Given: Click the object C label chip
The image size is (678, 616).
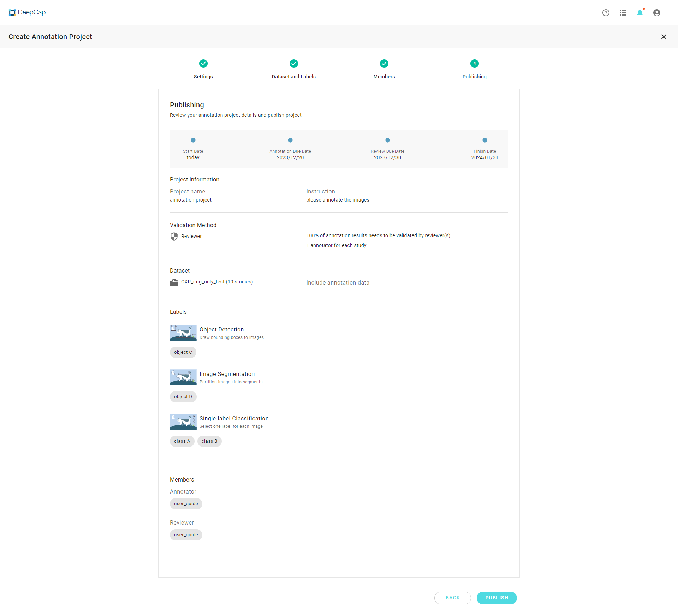Looking at the screenshot, I should (183, 352).
